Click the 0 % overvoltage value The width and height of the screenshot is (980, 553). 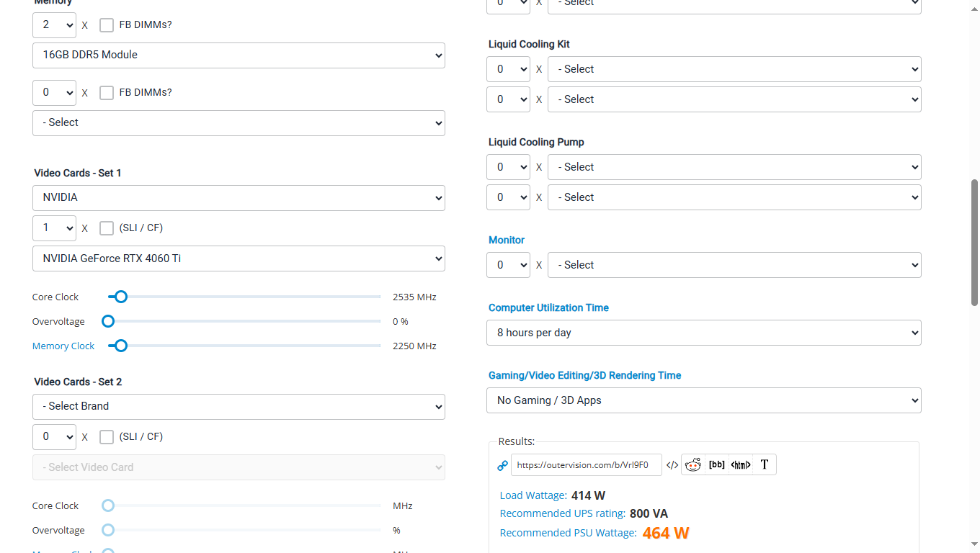401,322
